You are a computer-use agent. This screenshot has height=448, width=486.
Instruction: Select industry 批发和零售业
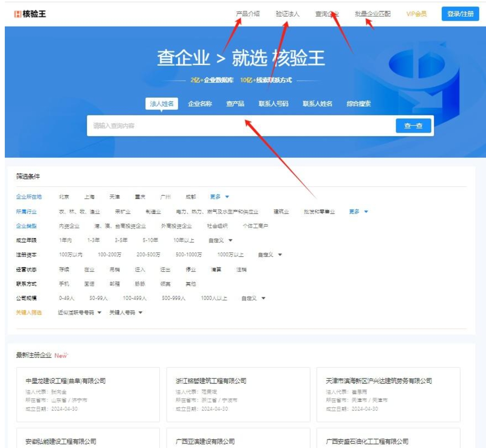[319, 212]
